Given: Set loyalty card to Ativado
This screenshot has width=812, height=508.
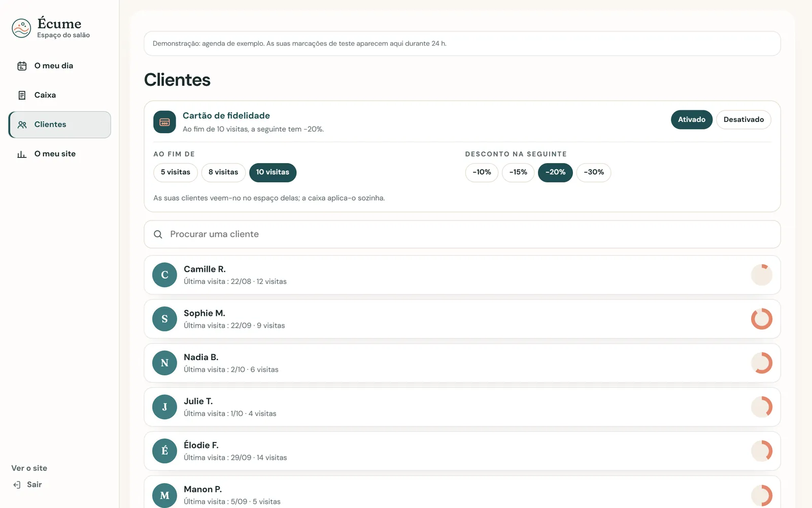Looking at the screenshot, I should tap(691, 120).
